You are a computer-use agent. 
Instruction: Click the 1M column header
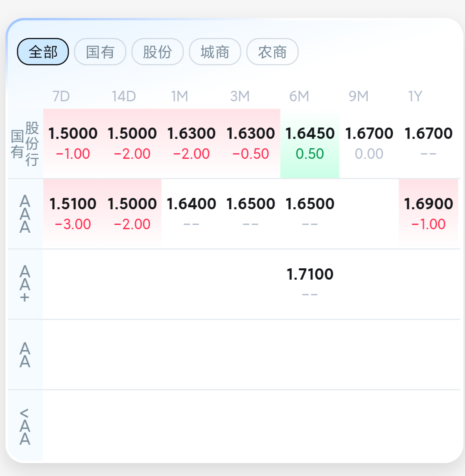click(x=180, y=96)
